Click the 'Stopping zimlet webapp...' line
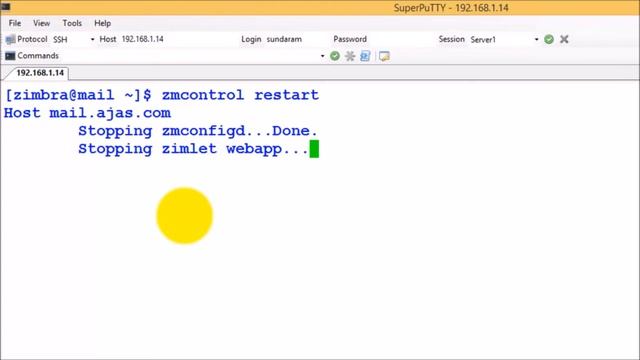640x360 pixels. coord(193,149)
